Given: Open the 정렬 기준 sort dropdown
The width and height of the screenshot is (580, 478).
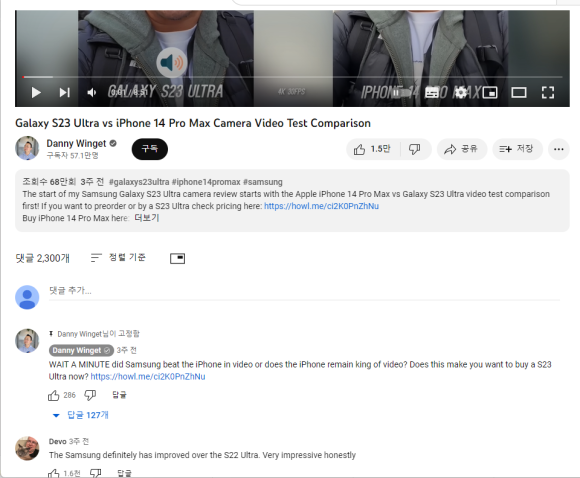Looking at the screenshot, I should tap(118, 257).
